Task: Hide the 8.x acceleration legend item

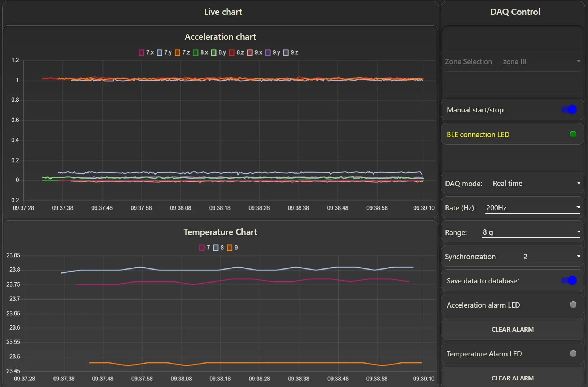Action: click(x=200, y=52)
